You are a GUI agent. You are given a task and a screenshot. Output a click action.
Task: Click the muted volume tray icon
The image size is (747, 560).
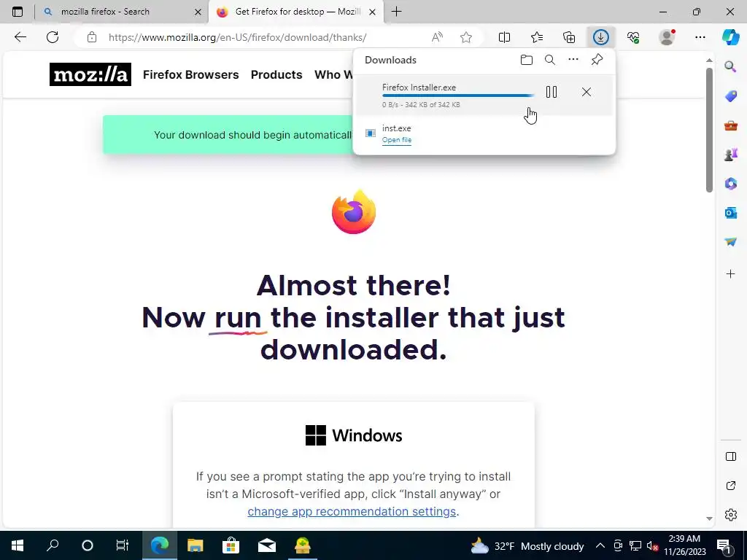pyautogui.click(x=652, y=545)
